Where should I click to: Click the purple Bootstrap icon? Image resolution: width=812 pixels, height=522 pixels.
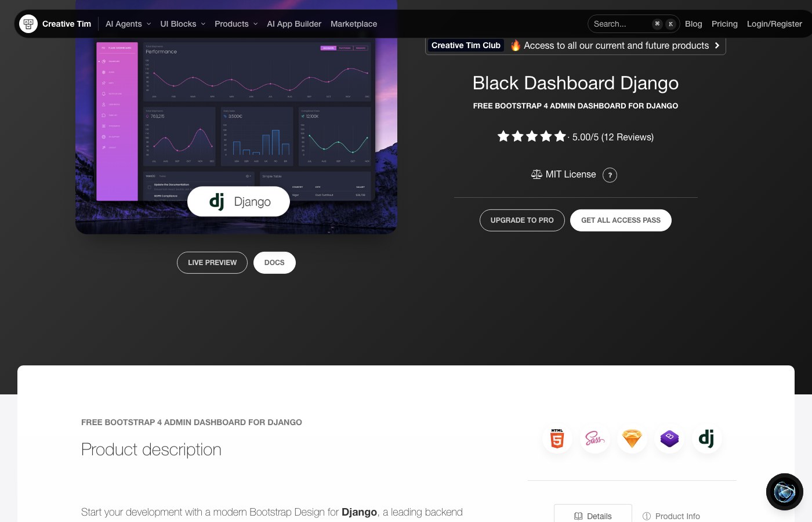(669, 438)
